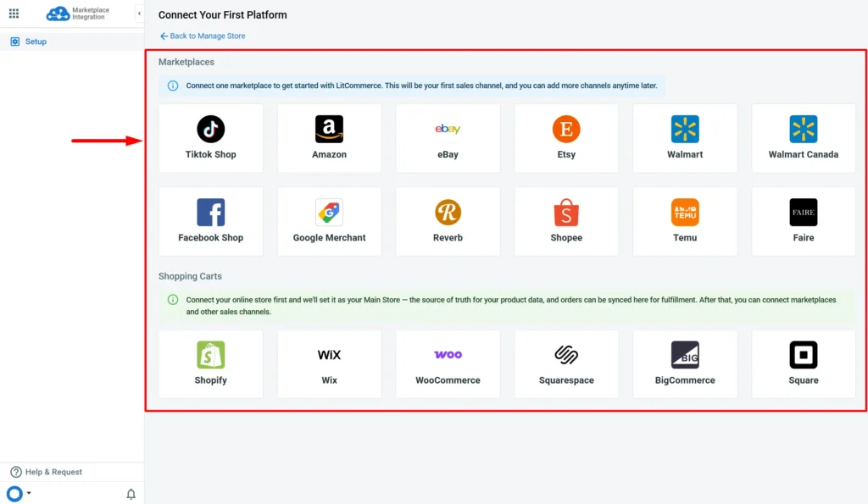Click the Marketplace Integration cloud logo
The height and width of the screenshot is (504, 868).
pyautogui.click(x=58, y=14)
